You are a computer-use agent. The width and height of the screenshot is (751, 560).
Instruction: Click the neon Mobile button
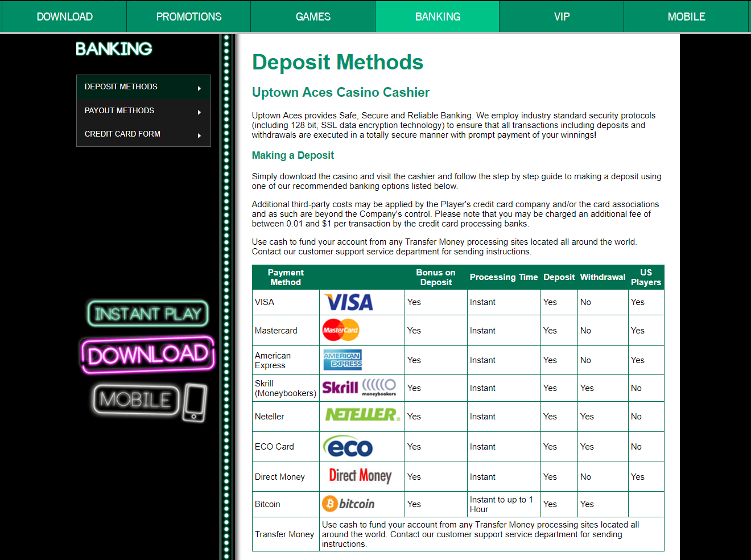click(137, 400)
